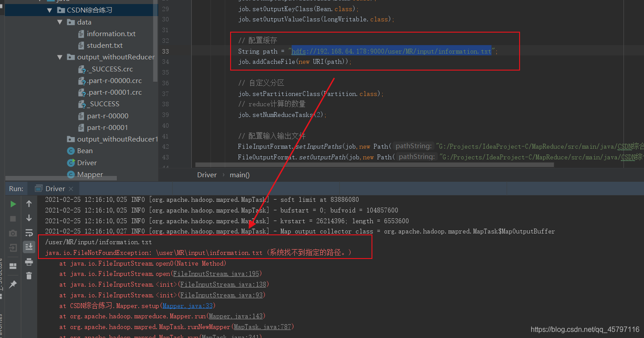Image resolution: width=644 pixels, height=338 pixels.
Task: Click the Exit arrow icon in Run panel
Action: coord(13,248)
